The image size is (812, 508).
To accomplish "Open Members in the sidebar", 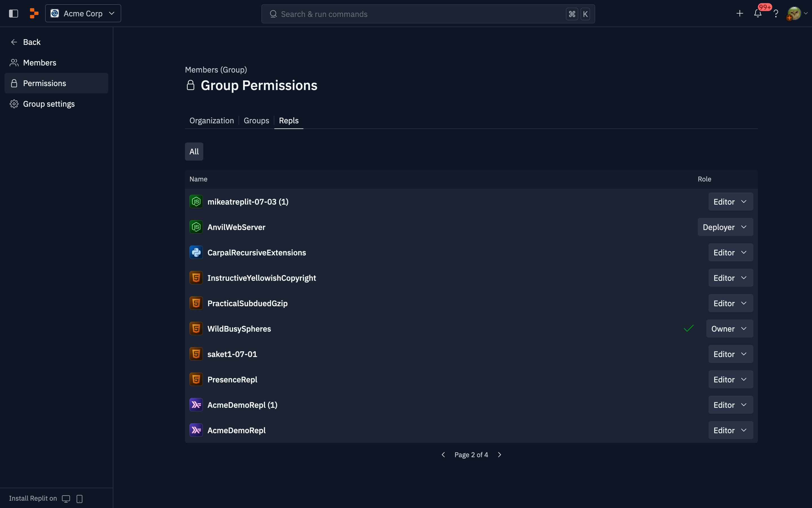I will (56, 62).
